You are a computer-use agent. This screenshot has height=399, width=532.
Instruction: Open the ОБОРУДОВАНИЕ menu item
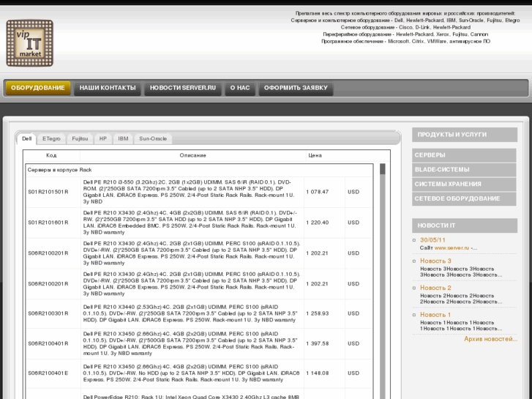[38, 88]
